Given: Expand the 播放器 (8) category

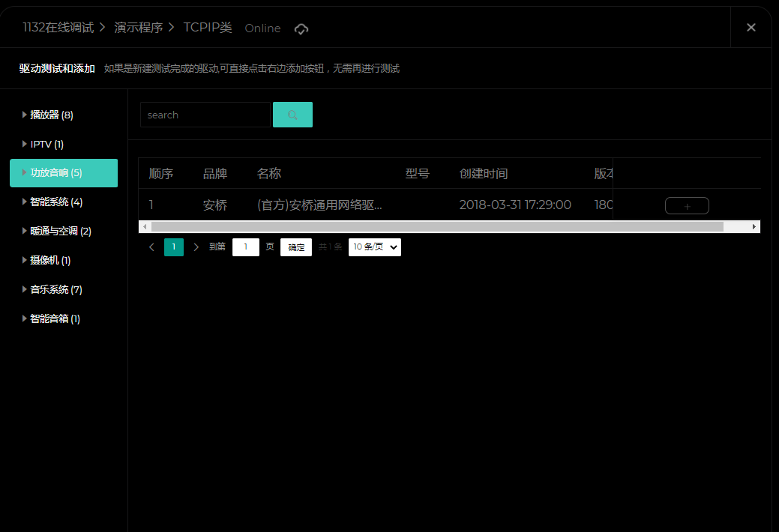Looking at the screenshot, I should coord(51,115).
